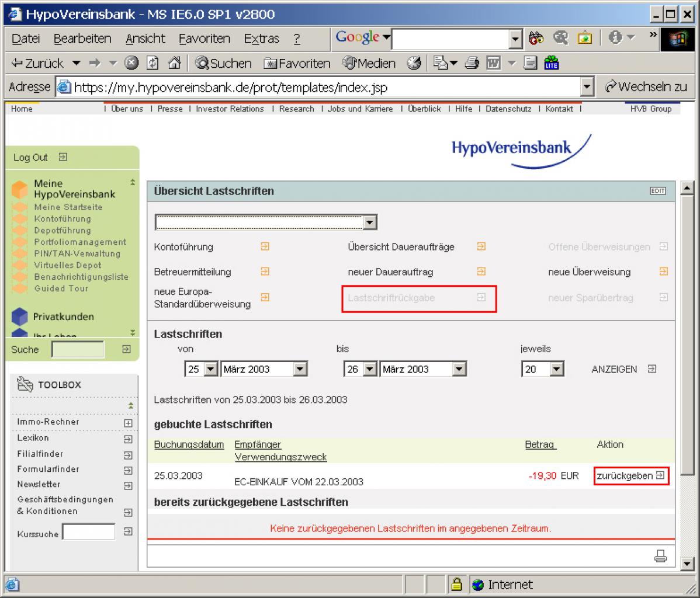Click the Zurück back arrow button
The image size is (700, 598).
click(37, 64)
